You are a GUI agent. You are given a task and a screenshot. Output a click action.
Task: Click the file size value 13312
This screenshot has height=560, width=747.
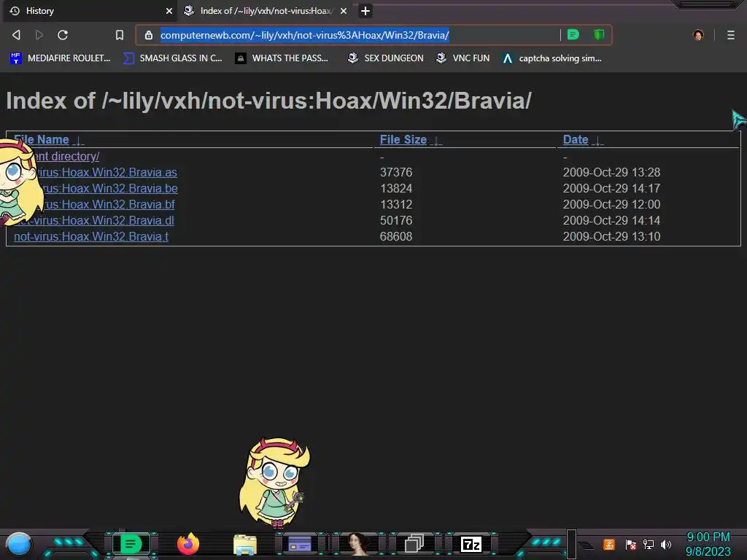[396, 204]
